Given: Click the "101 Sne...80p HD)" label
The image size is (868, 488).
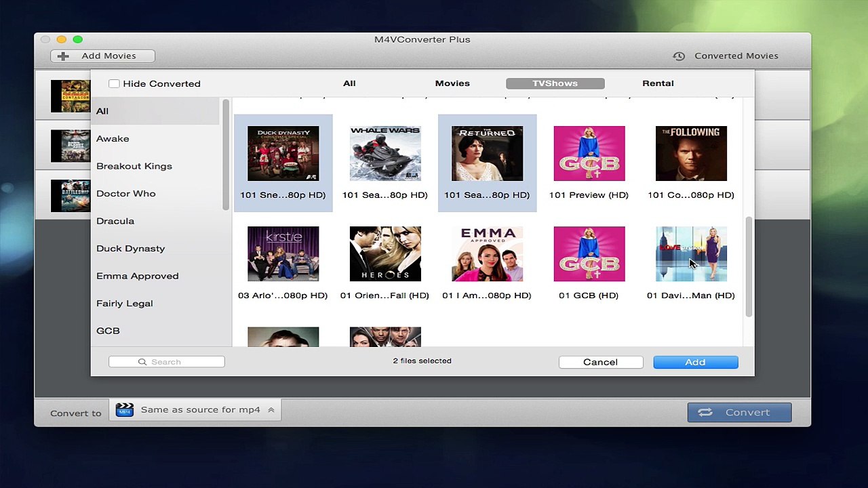Looking at the screenshot, I should coord(283,195).
